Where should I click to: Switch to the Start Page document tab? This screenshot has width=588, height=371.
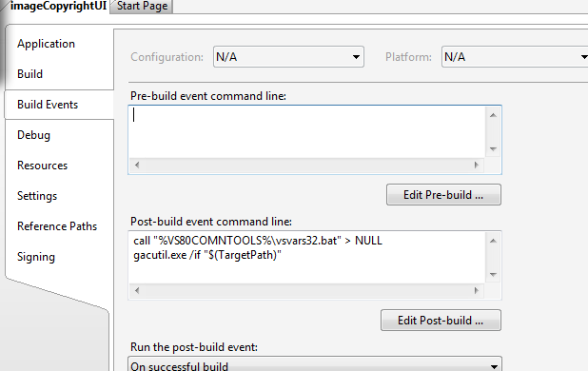click(142, 7)
